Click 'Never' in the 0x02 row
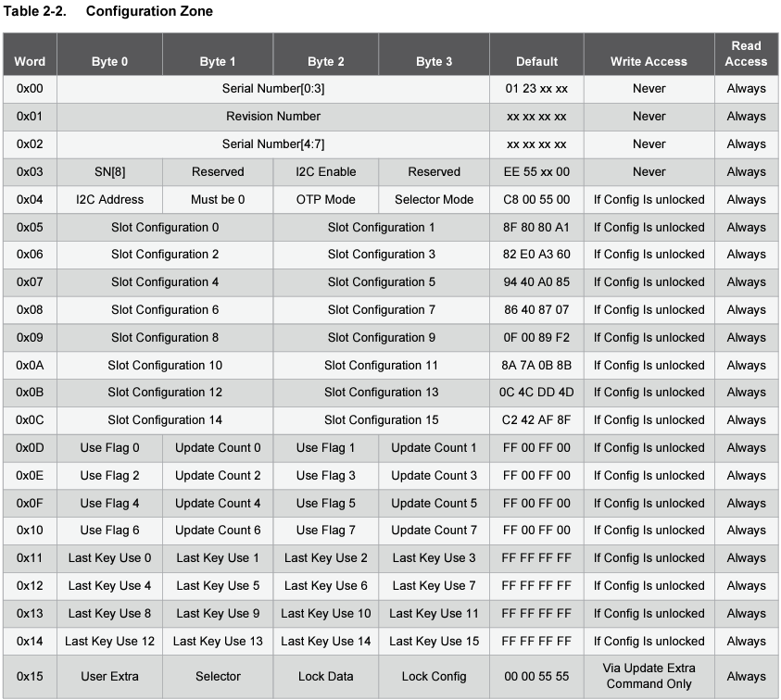 [x=649, y=144]
